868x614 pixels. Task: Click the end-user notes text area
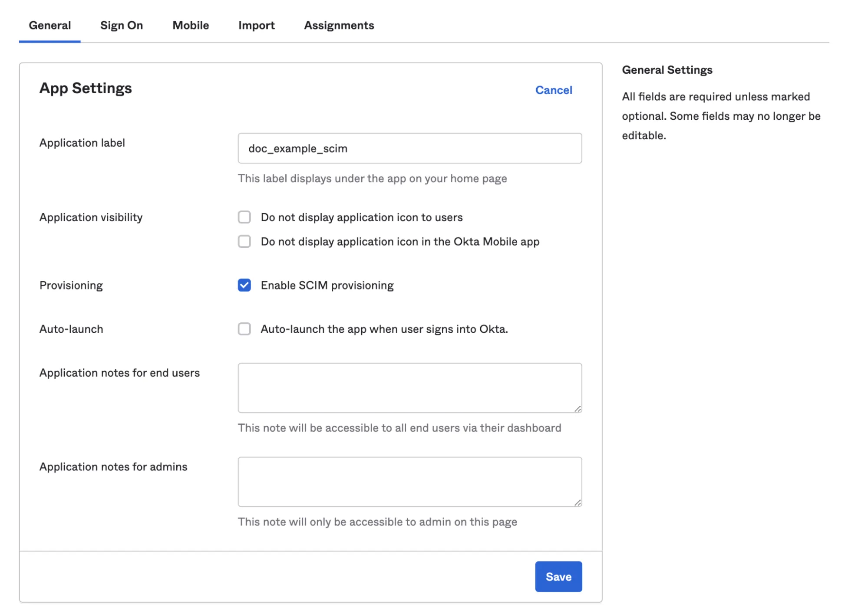409,387
